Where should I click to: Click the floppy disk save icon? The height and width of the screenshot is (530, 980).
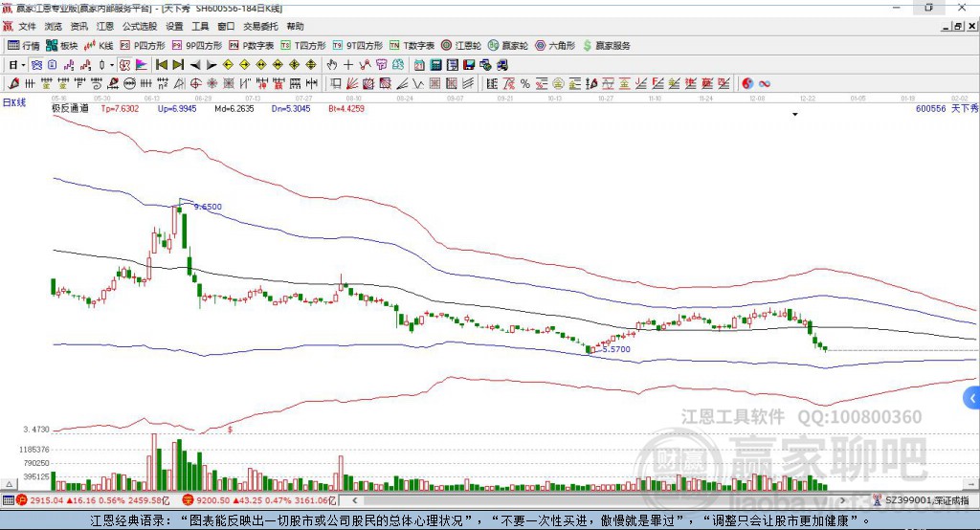pos(469,65)
